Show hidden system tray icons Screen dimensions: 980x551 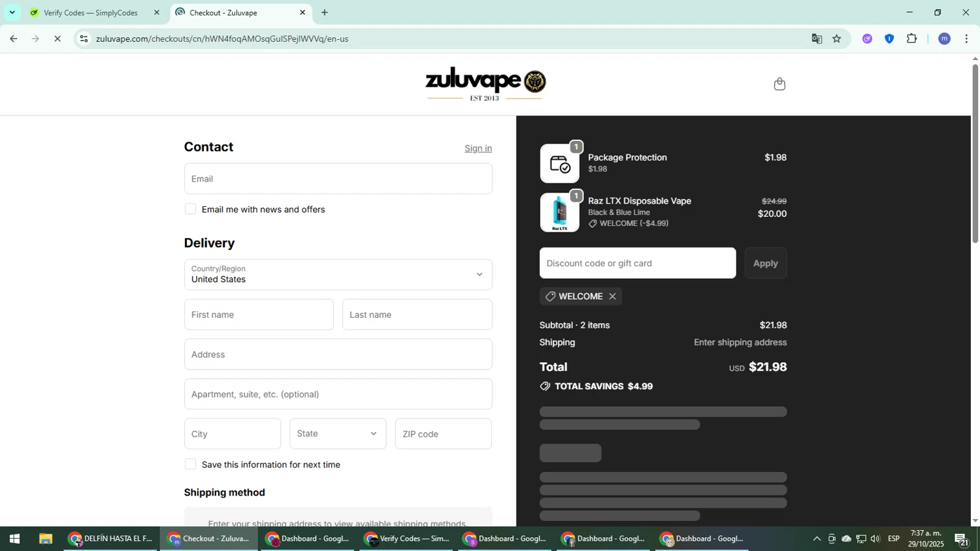817,539
